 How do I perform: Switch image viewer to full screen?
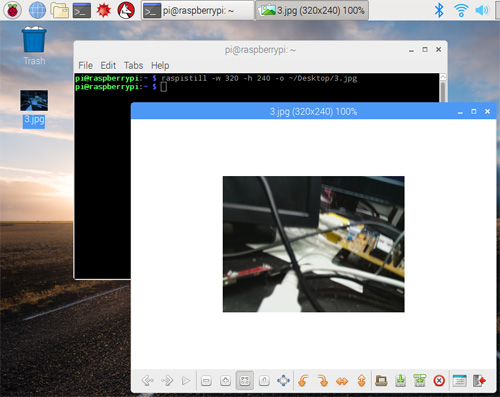click(x=283, y=380)
